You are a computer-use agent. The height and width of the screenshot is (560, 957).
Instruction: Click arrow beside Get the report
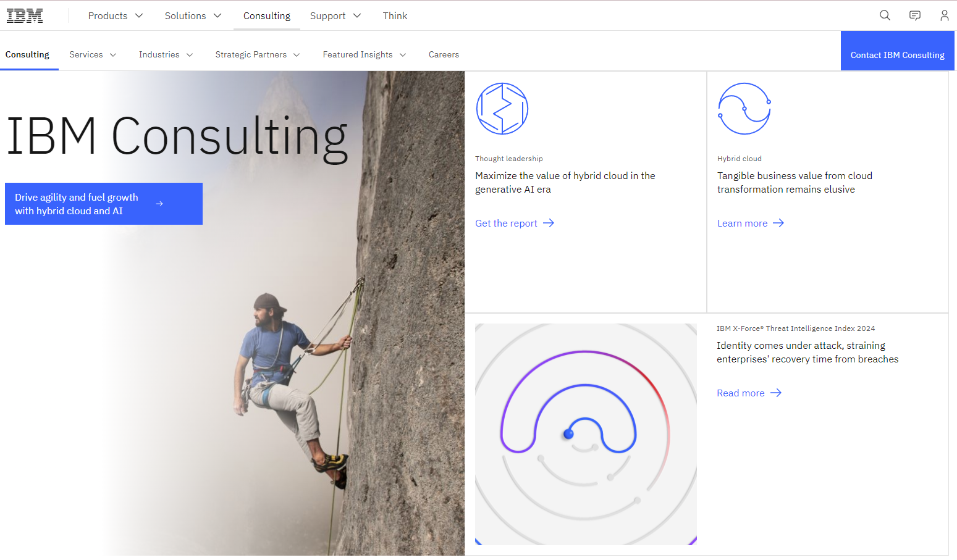coord(549,224)
